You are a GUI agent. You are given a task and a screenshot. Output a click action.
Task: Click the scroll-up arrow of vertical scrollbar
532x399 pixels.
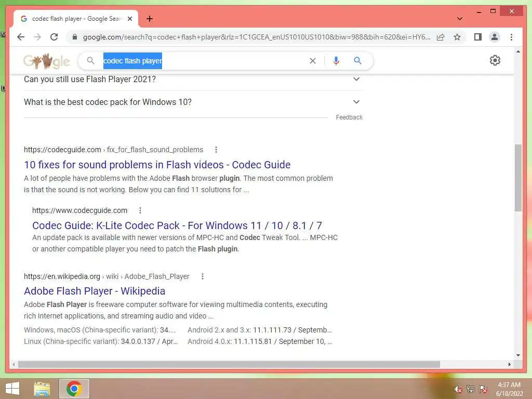coord(518,52)
